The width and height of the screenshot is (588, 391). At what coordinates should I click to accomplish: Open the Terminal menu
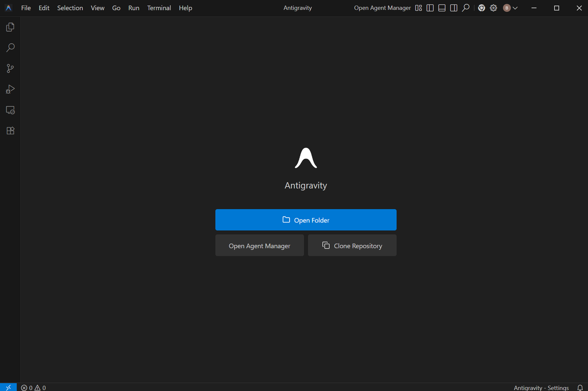[x=159, y=7]
